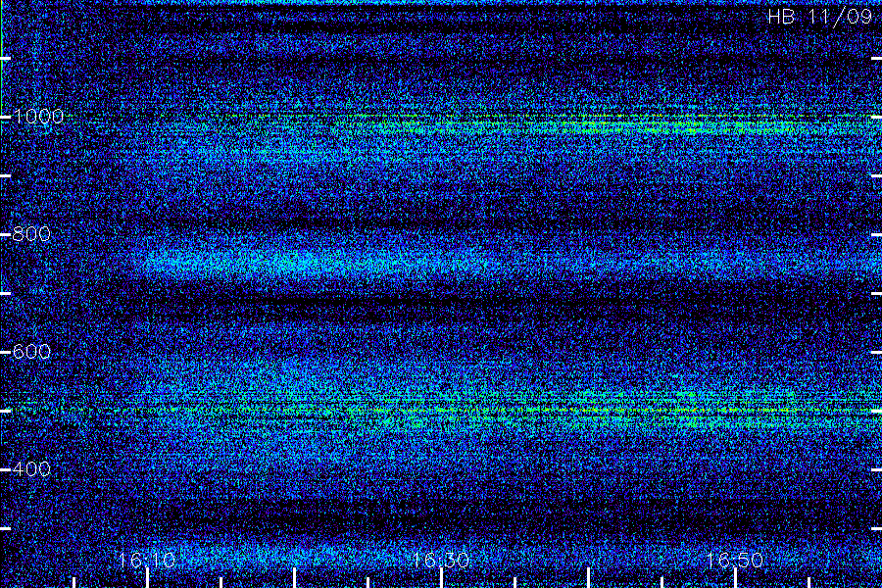Click the 800 frequency axis label
This screenshot has width=882, height=588.
[31, 234]
